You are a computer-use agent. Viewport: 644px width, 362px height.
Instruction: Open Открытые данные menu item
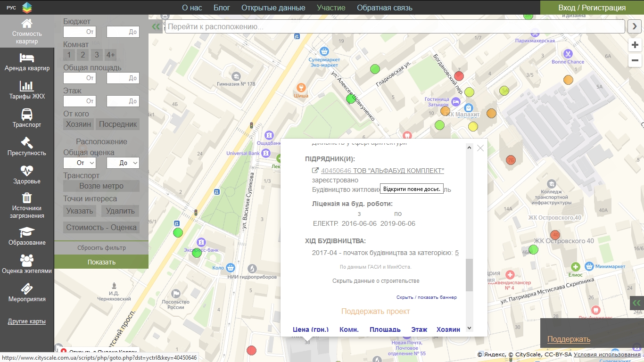[x=273, y=8]
